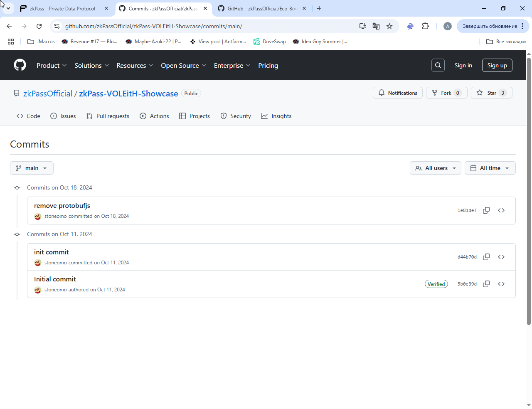The width and height of the screenshot is (532, 409).
Task: Open the iMacros bookmark folder
Action: pos(41,42)
